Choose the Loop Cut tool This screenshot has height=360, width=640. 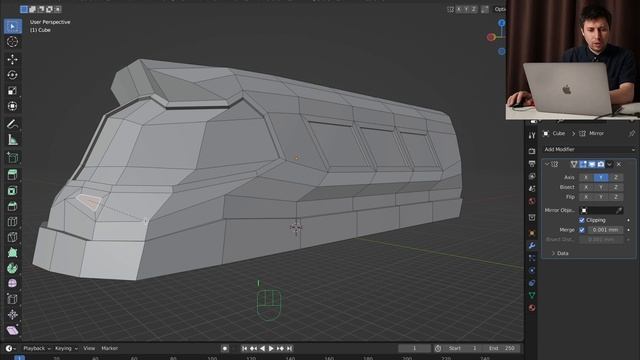[13, 222]
